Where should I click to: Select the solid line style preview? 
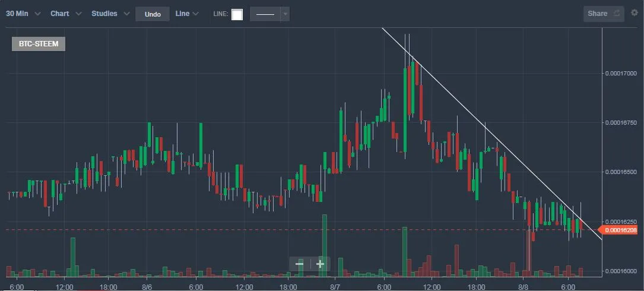(265, 14)
